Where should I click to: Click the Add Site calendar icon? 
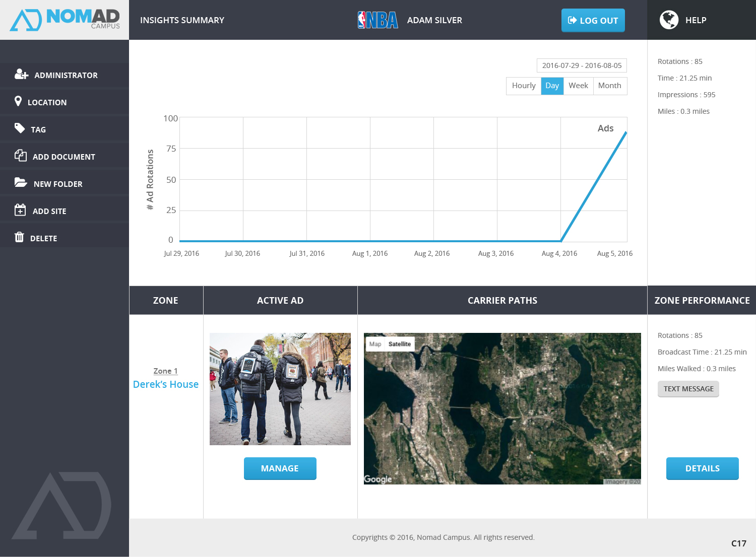tap(20, 210)
